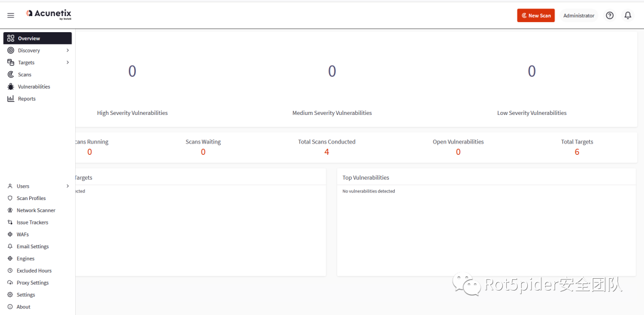Click the Scans radar icon
Viewport: 644px width, 315px height.
pyautogui.click(x=11, y=74)
